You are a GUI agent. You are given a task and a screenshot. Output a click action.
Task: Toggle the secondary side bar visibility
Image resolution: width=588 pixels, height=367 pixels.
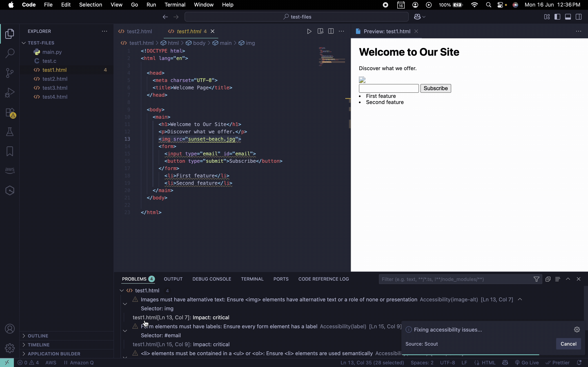coord(579,17)
